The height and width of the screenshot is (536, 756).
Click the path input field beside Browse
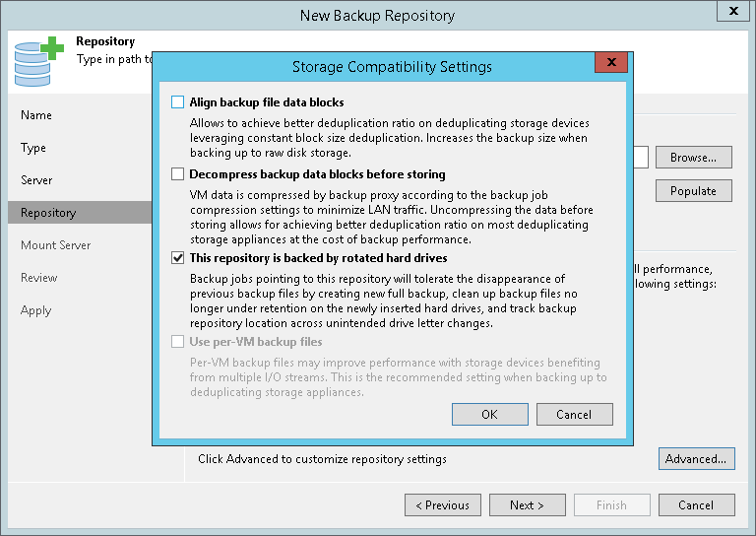[641, 158]
